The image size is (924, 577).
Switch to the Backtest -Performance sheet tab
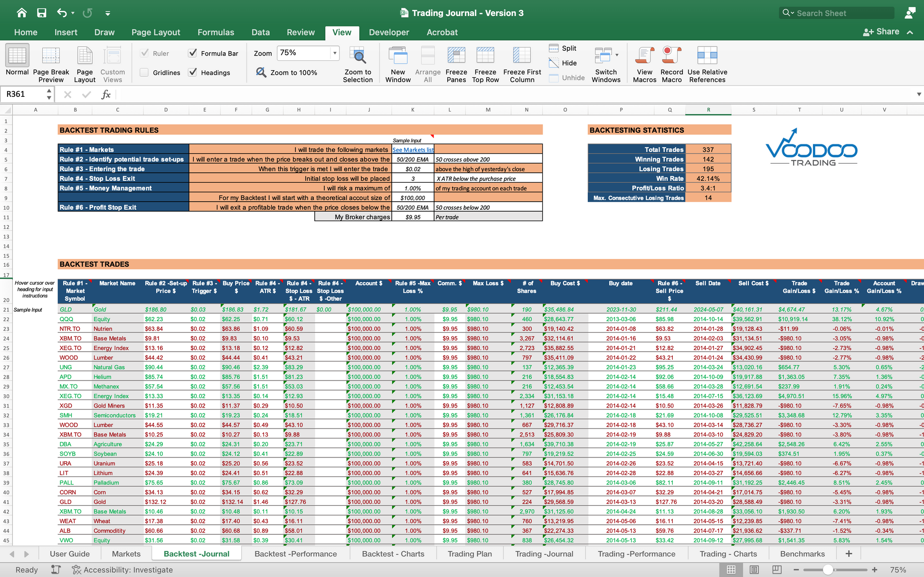295,554
